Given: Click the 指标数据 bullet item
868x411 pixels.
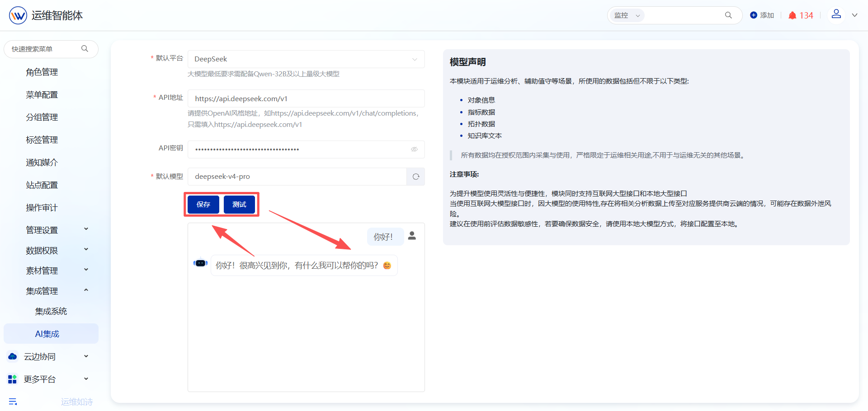Looking at the screenshot, I should click(x=481, y=112).
